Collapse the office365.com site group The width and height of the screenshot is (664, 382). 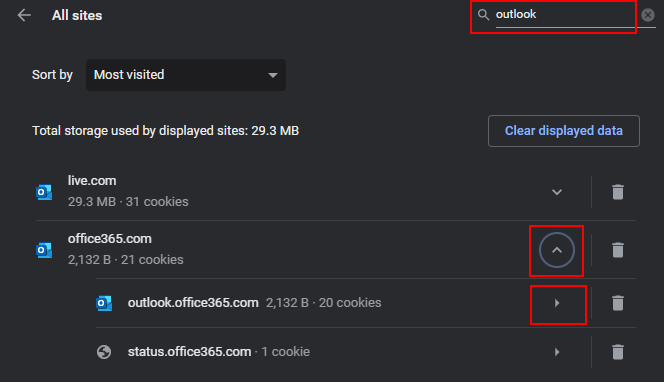pos(557,250)
